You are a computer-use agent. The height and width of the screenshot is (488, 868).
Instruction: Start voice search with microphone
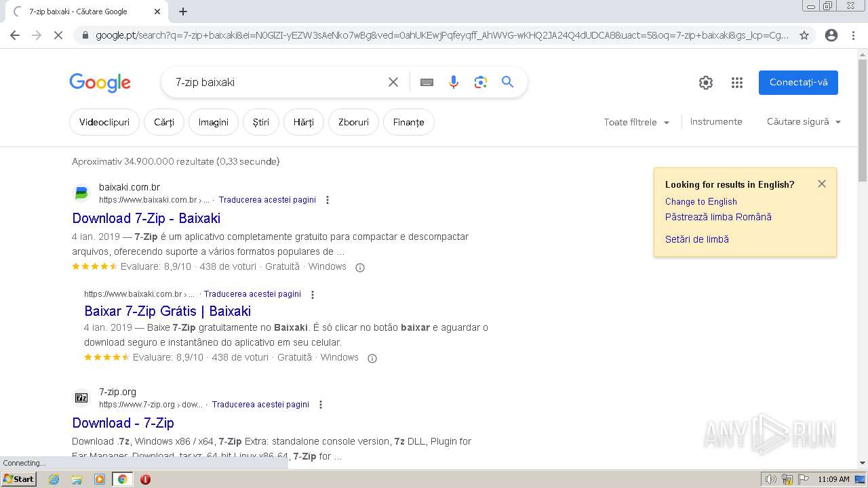(454, 82)
